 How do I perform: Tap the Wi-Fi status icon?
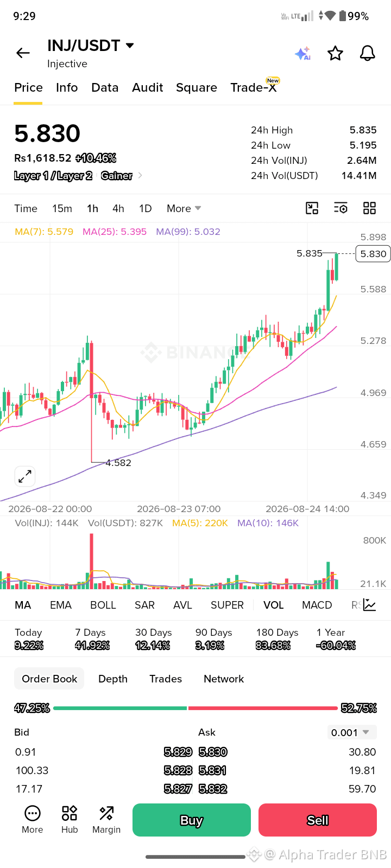pos(330,16)
